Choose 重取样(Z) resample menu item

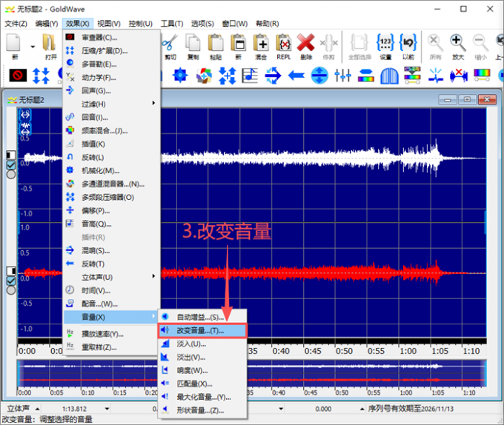pyautogui.click(x=111, y=347)
